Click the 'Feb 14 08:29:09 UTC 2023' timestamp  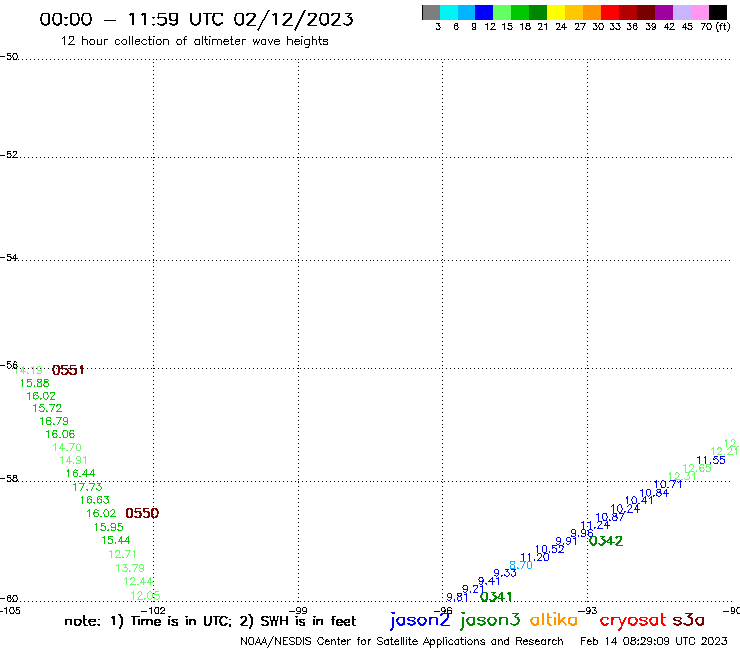point(654,641)
